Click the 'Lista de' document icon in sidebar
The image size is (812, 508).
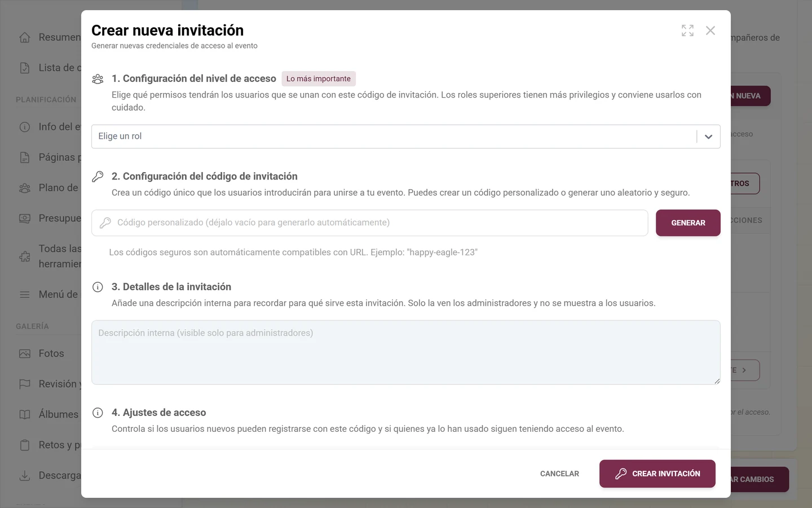point(25,68)
